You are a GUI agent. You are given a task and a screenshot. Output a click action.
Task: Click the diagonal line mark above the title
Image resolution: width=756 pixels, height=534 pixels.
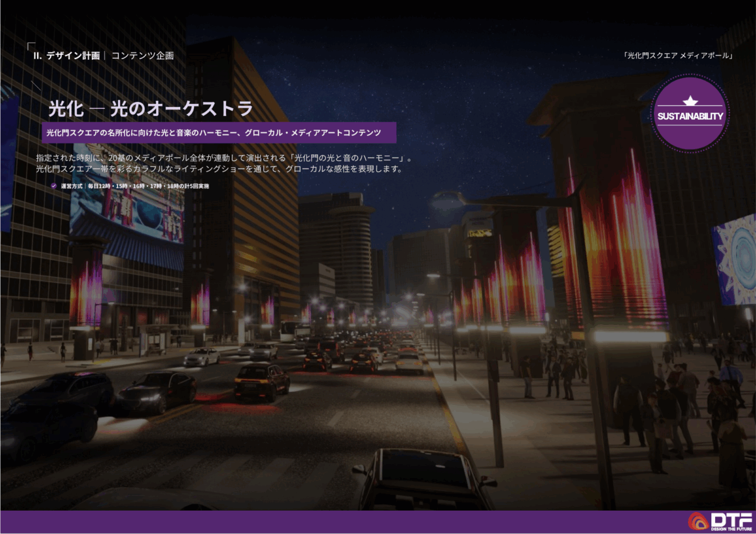(36, 85)
